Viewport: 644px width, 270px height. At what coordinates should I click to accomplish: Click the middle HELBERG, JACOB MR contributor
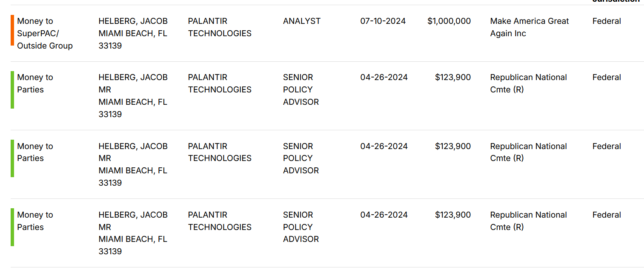click(x=133, y=152)
